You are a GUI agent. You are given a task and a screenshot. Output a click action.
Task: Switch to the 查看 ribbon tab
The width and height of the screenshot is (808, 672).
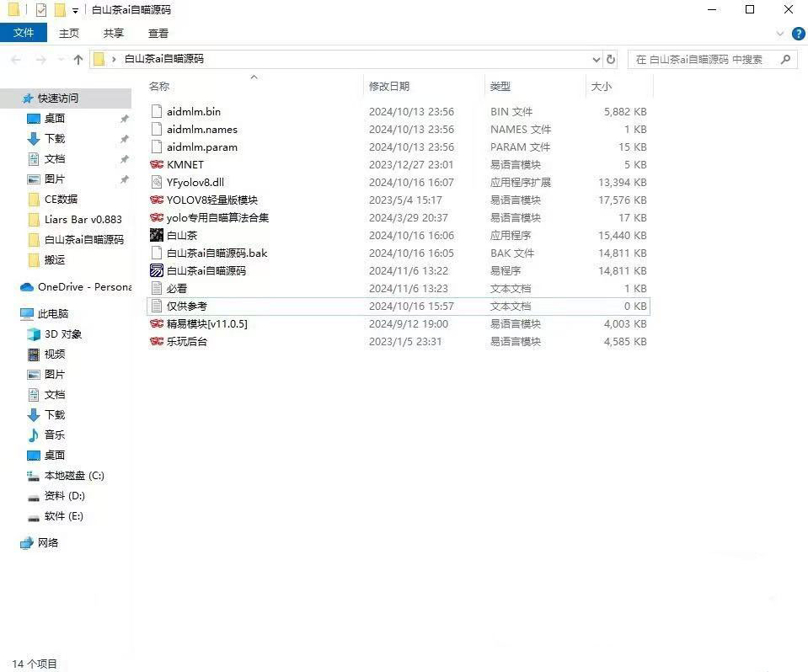(158, 34)
